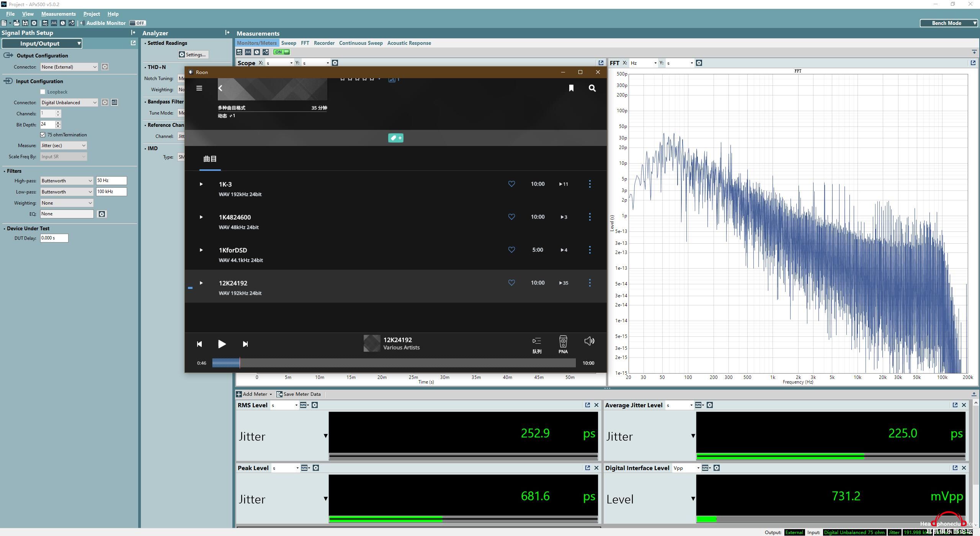Undock the FFT graph
This screenshot has height=536, width=980.
tap(973, 63)
